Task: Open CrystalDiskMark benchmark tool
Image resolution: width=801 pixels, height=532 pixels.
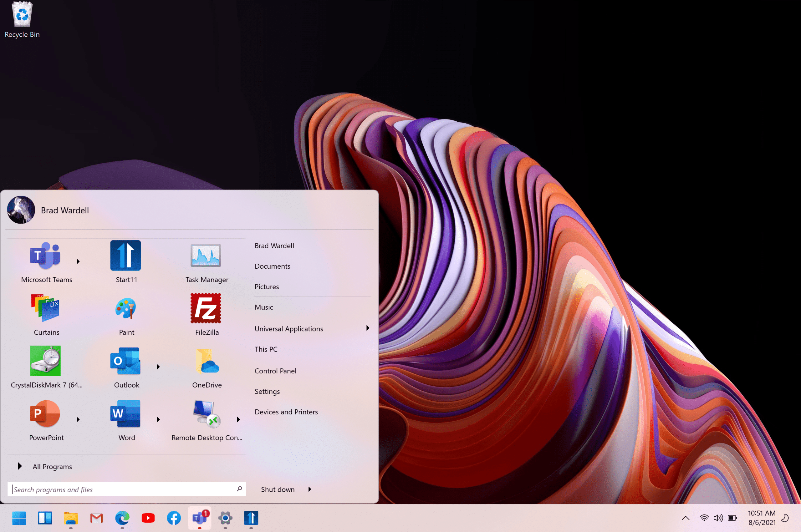Action: tap(46, 362)
